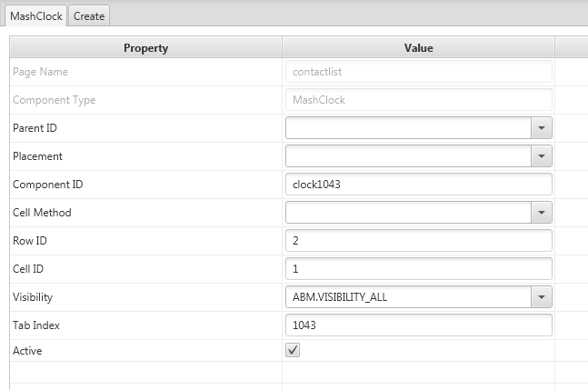The width and height of the screenshot is (588, 390).
Task: Click the Placement combo box text area
Action: tap(408, 156)
